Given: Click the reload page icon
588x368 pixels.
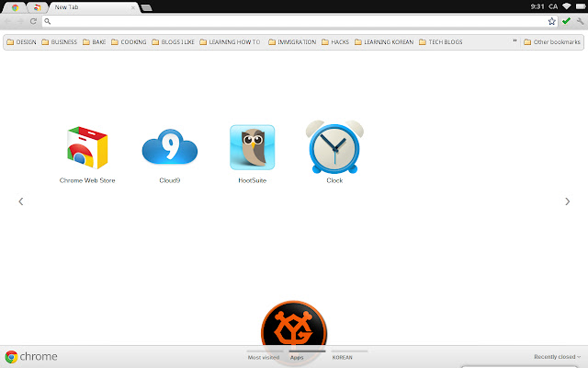Looking at the screenshot, I should coord(33,21).
